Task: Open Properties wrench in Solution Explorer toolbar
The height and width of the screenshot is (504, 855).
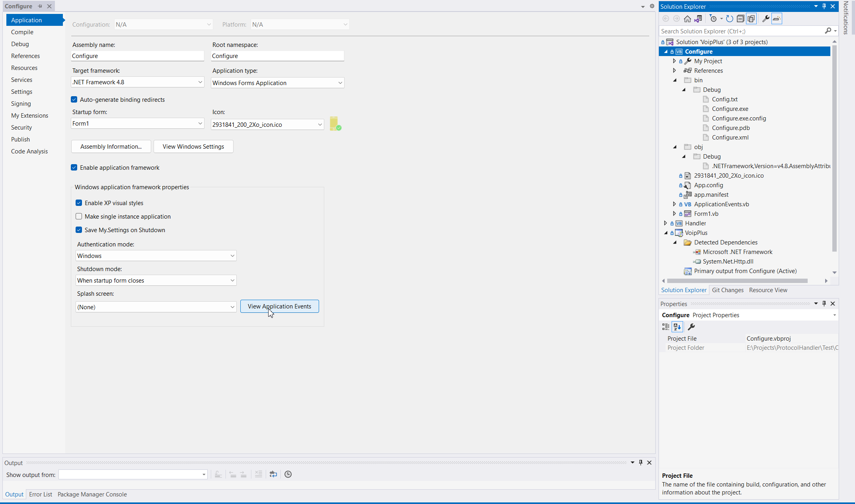Action: [x=765, y=19]
